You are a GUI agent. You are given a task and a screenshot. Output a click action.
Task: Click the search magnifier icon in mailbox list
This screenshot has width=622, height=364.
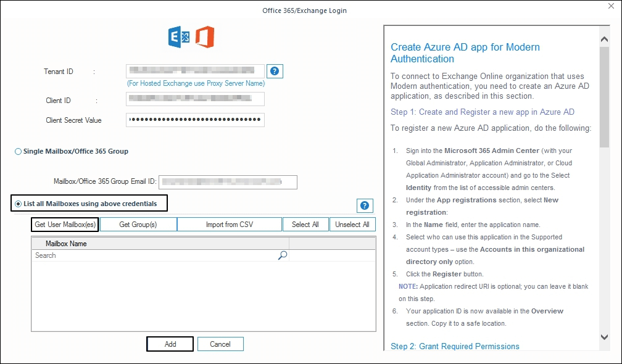283,255
